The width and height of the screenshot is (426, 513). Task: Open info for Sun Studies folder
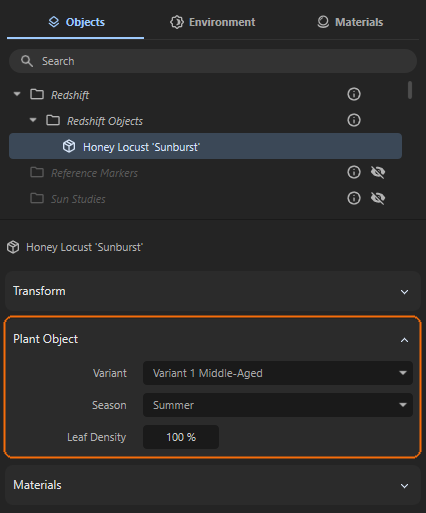click(354, 198)
